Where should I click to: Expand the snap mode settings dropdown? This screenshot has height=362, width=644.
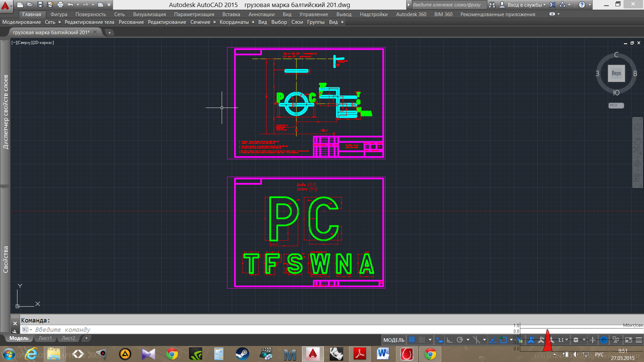(430, 340)
